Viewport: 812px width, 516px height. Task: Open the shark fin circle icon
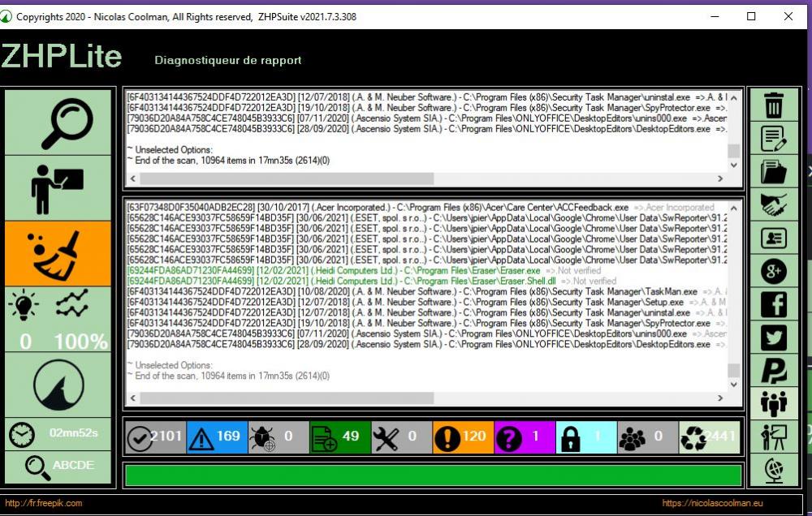click(58, 385)
